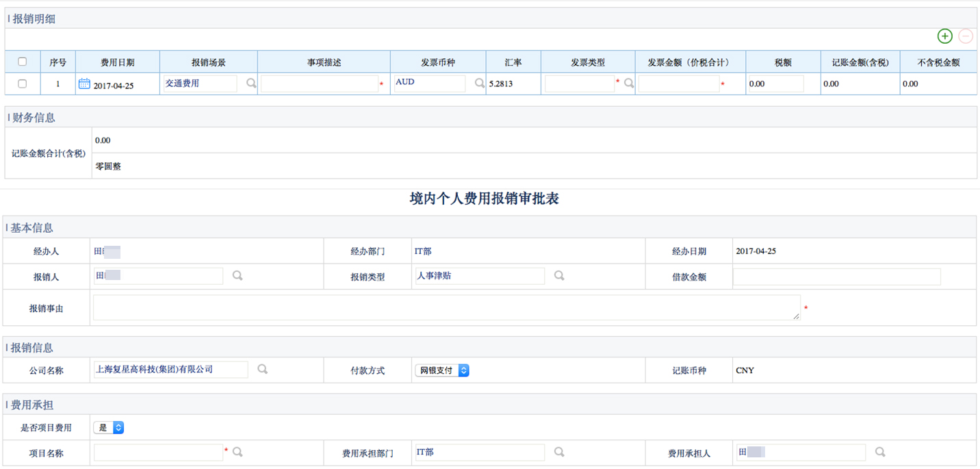980x469 pixels.
Task: Click the 发票金额 (价税合计) input field
Action: tap(679, 84)
